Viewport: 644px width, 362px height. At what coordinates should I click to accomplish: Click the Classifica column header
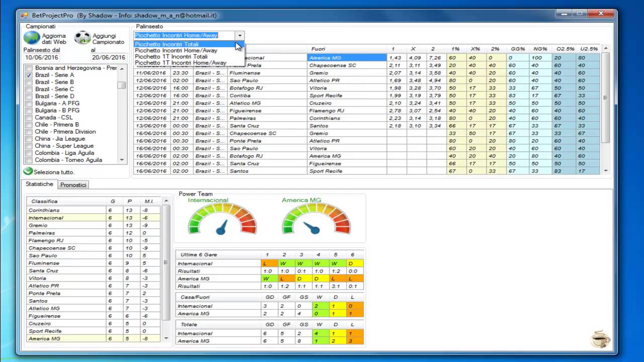point(67,201)
